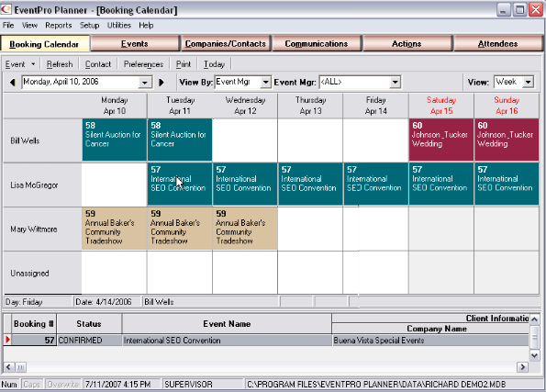Screen dimensions: 546x392
Task: Click the Unassigned row header
Action: tap(43, 273)
